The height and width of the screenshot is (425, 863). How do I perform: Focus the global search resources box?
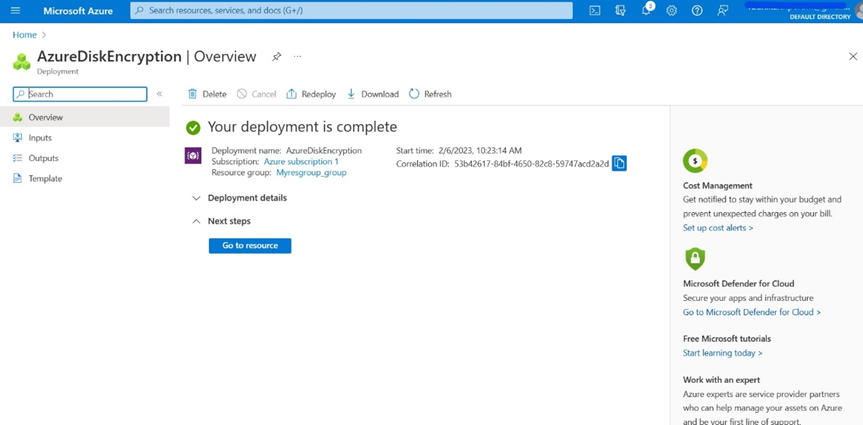tap(351, 10)
